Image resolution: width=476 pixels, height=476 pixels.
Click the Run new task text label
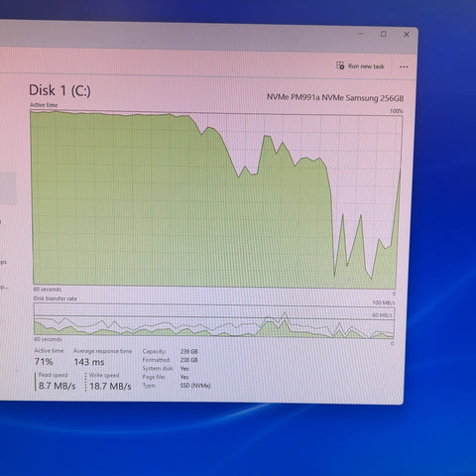pos(366,66)
